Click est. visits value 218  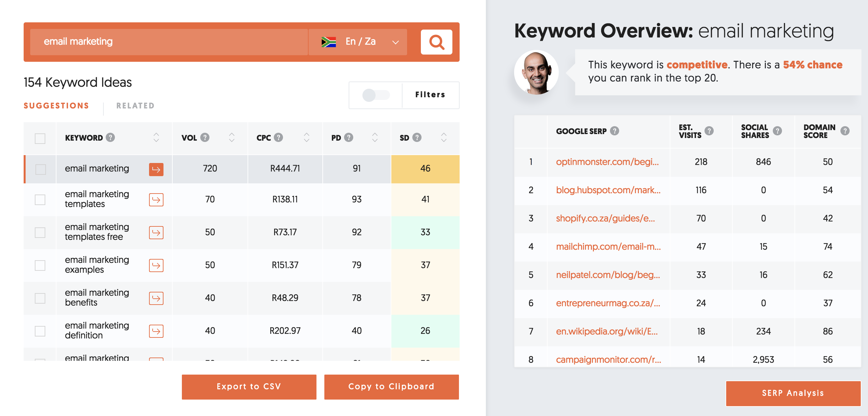[701, 162]
